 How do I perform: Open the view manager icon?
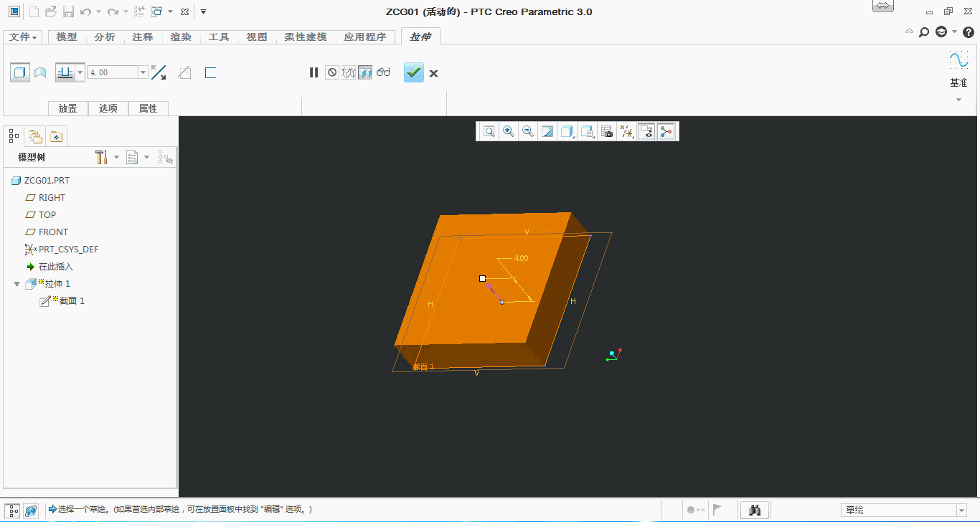point(607,131)
